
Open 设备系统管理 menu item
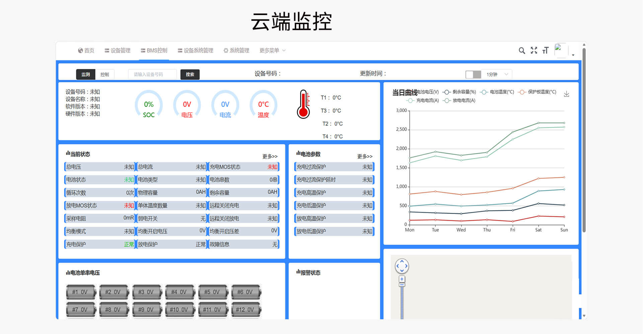(x=196, y=50)
